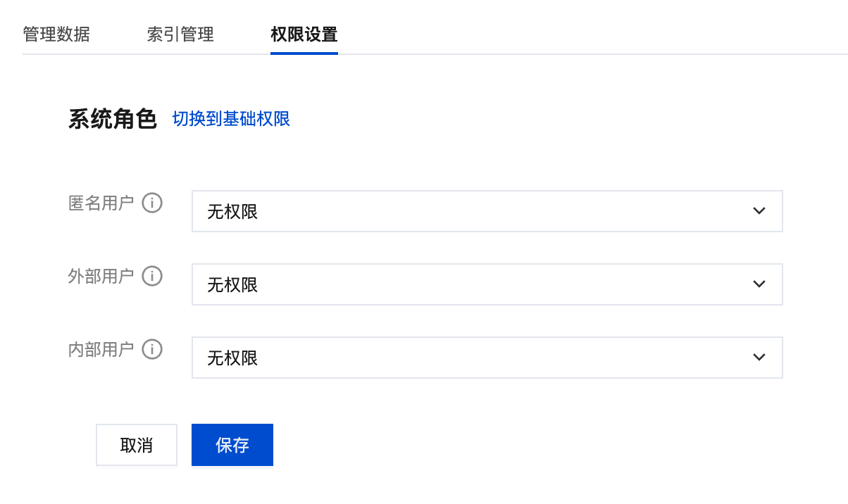Image resolution: width=848 pixels, height=504 pixels.
Task: Click the 外部用户 field label
Action: tap(101, 277)
